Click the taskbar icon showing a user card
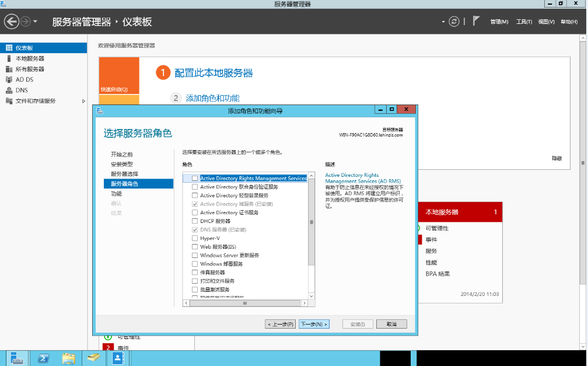The width and height of the screenshot is (588, 366). pyautogui.click(x=118, y=358)
